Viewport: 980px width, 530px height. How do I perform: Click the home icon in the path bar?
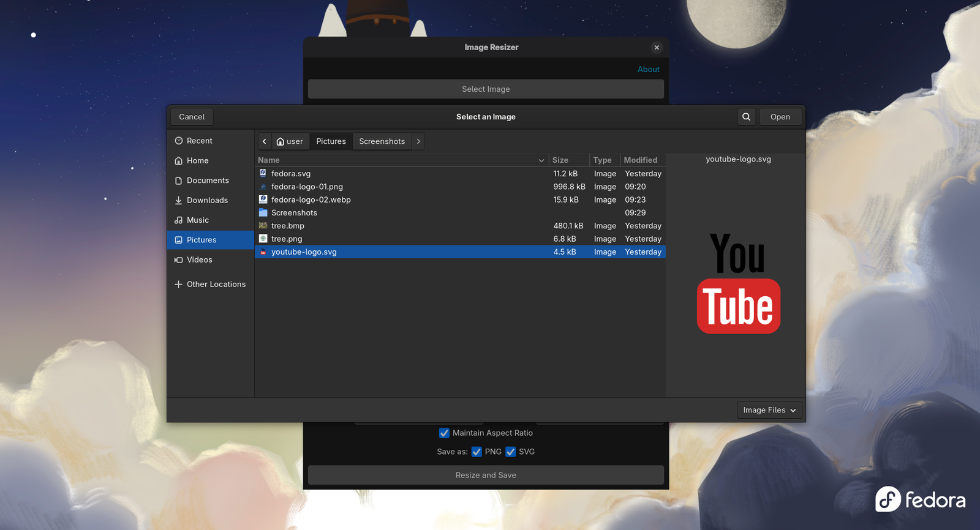[x=281, y=141]
